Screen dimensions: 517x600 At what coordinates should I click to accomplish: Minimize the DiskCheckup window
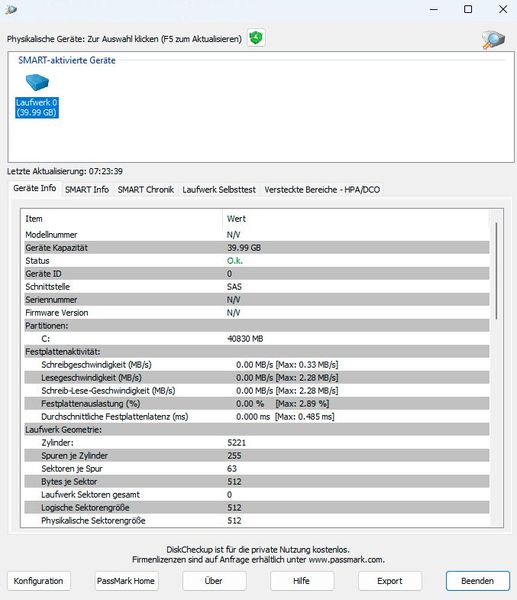click(434, 9)
